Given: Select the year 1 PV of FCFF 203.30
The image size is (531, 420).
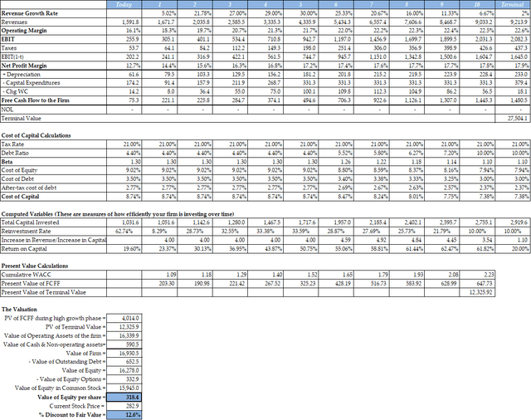Looking at the screenshot, I should pyautogui.click(x=159, y=284).
